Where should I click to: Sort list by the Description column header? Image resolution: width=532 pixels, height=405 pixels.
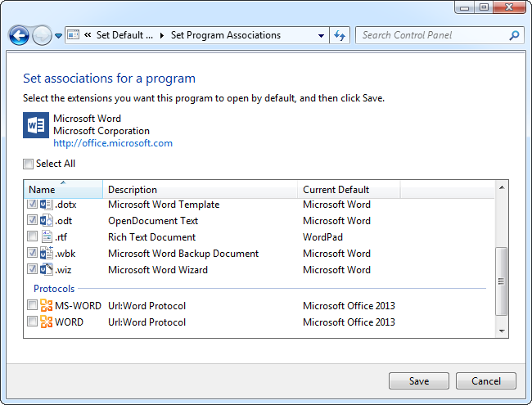[200, 190]
